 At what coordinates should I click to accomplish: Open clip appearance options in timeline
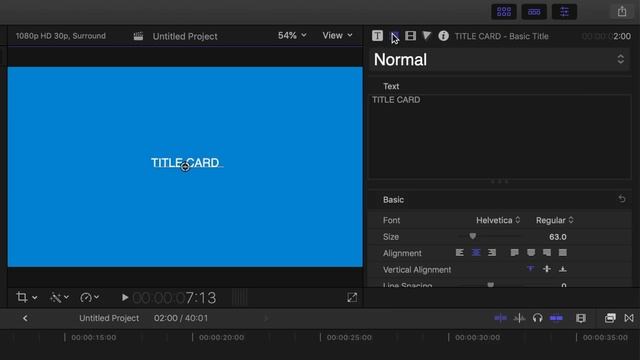tap(580, 318)
